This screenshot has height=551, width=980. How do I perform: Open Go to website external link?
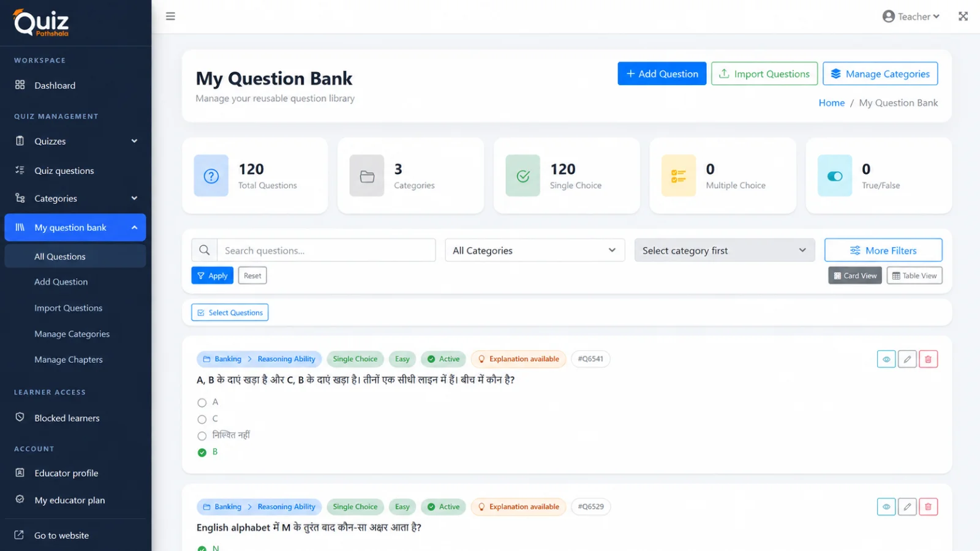coord(75,535)
